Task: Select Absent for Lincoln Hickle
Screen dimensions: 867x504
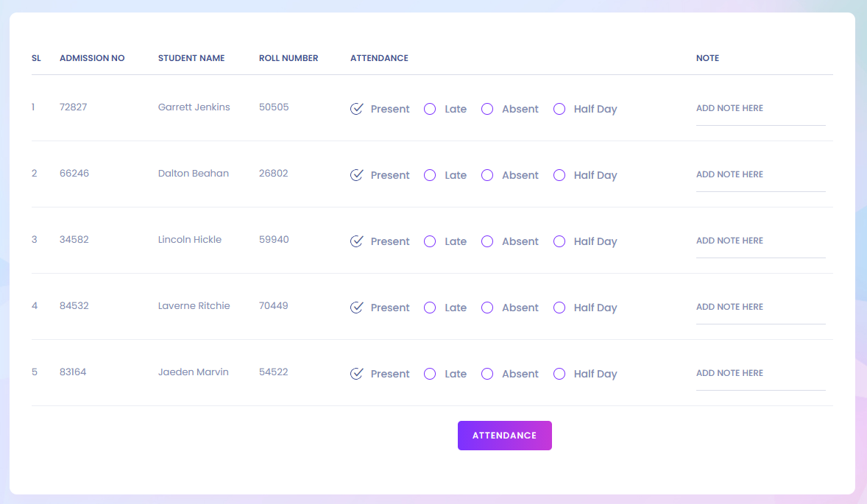Action: pos(487,241)
